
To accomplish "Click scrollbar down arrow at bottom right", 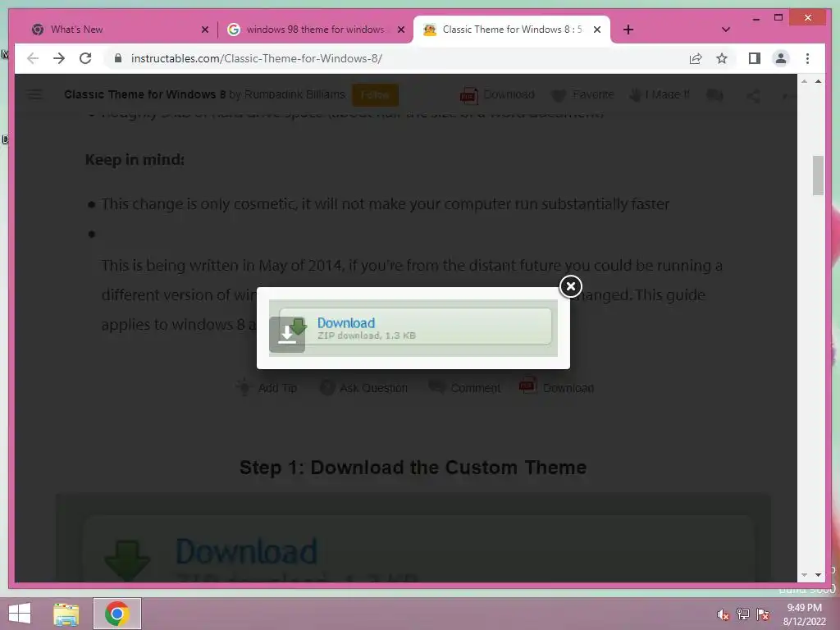I will tap(818, 575).
